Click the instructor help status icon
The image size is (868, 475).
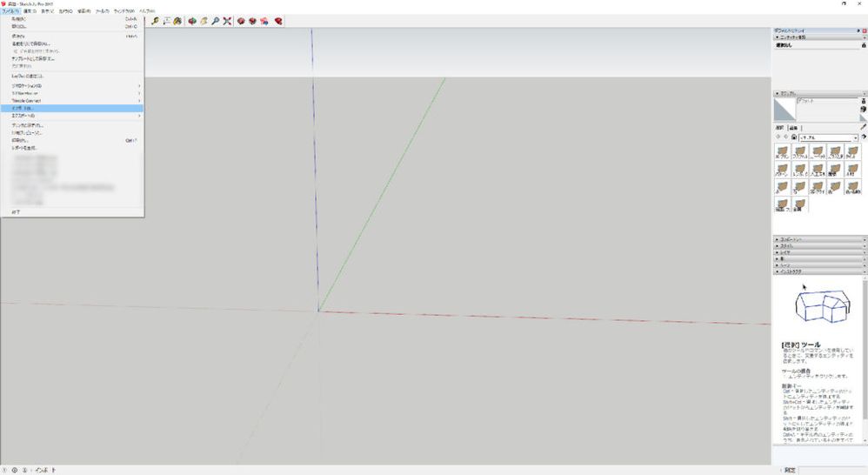pos(24,470)
